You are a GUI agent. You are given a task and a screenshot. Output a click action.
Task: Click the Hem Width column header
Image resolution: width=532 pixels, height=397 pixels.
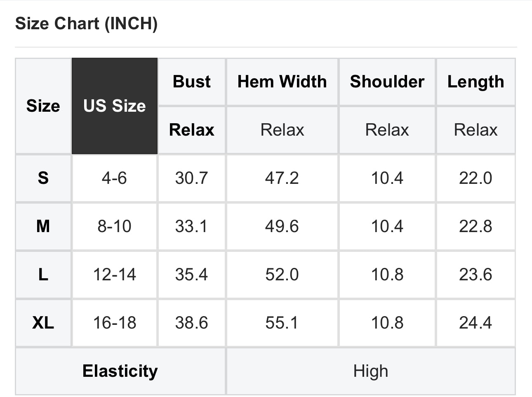click(282, 82)
